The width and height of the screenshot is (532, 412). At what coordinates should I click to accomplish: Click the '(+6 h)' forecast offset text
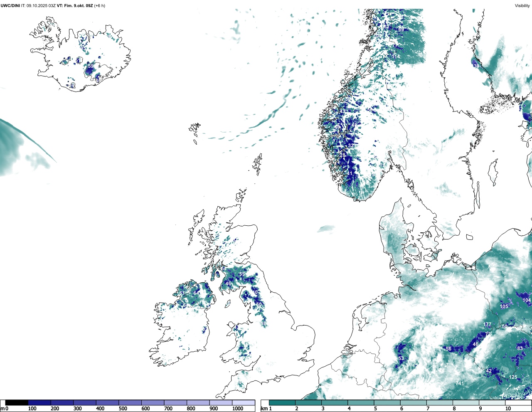coord(100,5)
